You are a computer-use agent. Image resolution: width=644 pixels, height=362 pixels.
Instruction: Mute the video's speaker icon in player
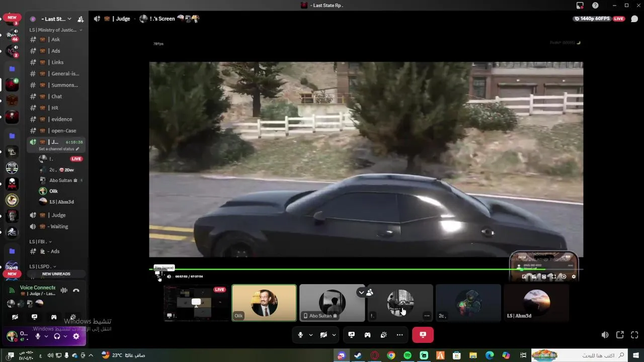169,277
